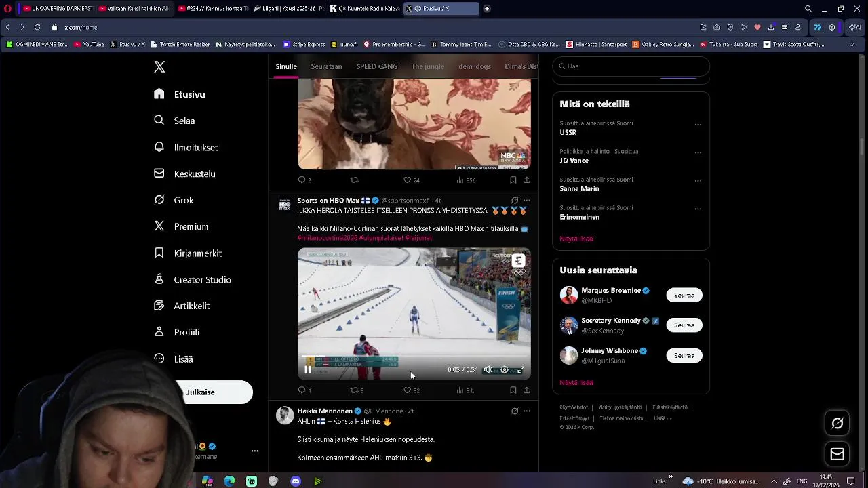Open Selaa explore page
Viewport: 868px width, 488px height.
pos(175,121)
